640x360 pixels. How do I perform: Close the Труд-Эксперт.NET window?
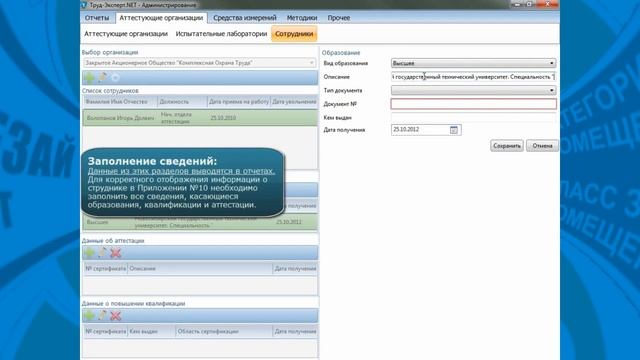tap(548, 4)
